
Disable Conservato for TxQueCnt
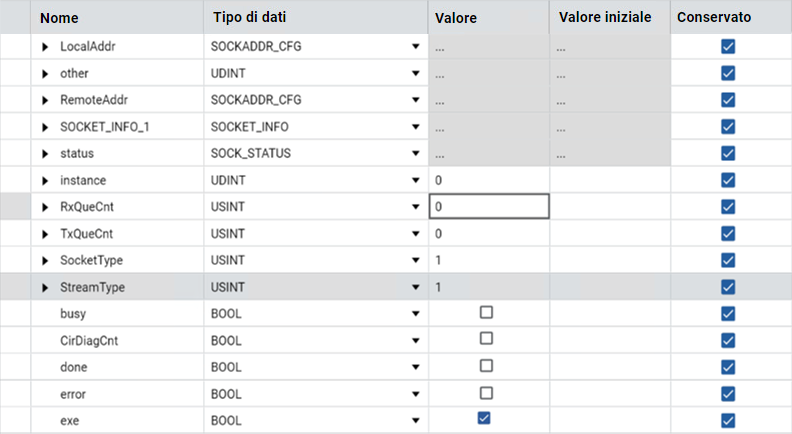pos(728,233)
